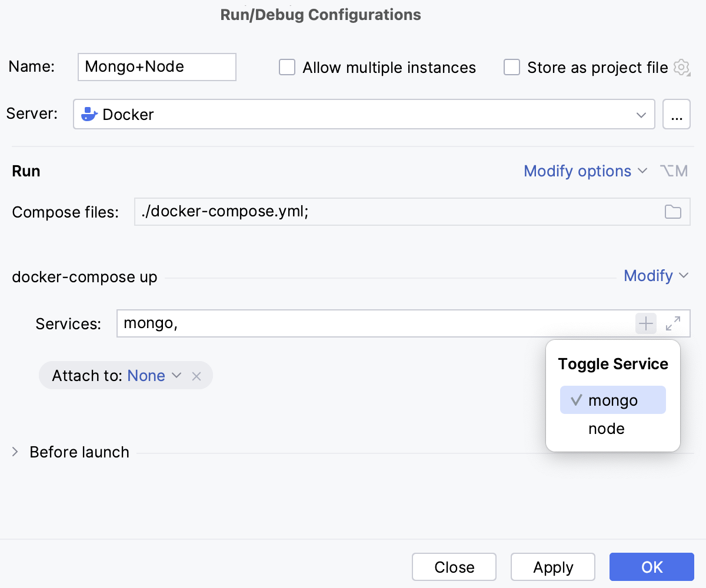Click the settings gear beside Store as project file
This screenshot has width=706, height=588.
click(x=681, y=68)
